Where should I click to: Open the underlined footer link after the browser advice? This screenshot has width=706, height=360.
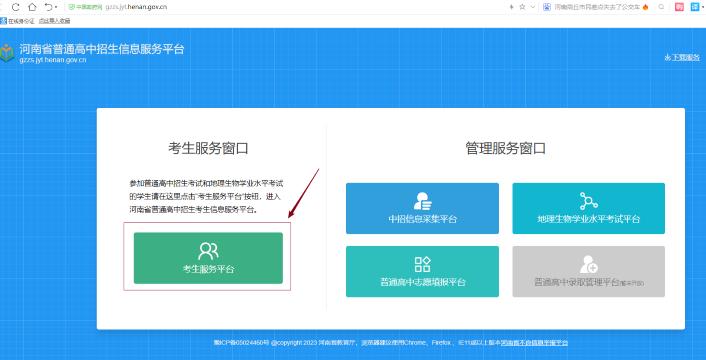click(x=534, y=343)
